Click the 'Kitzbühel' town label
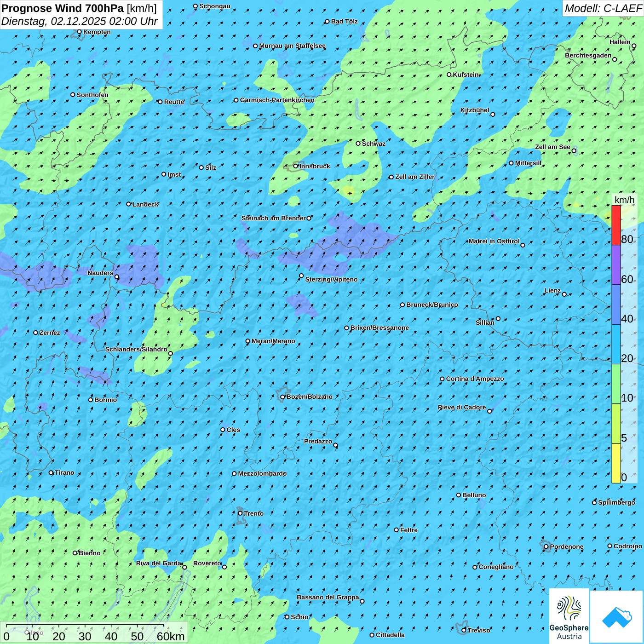This screenshot has height=644, width=644. [x=475, y=110]
